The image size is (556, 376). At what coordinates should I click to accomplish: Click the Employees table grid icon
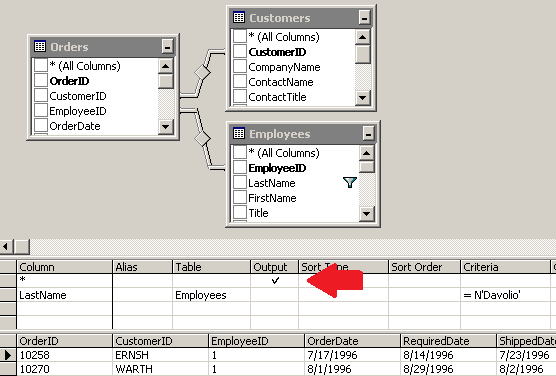coord(239,133)
